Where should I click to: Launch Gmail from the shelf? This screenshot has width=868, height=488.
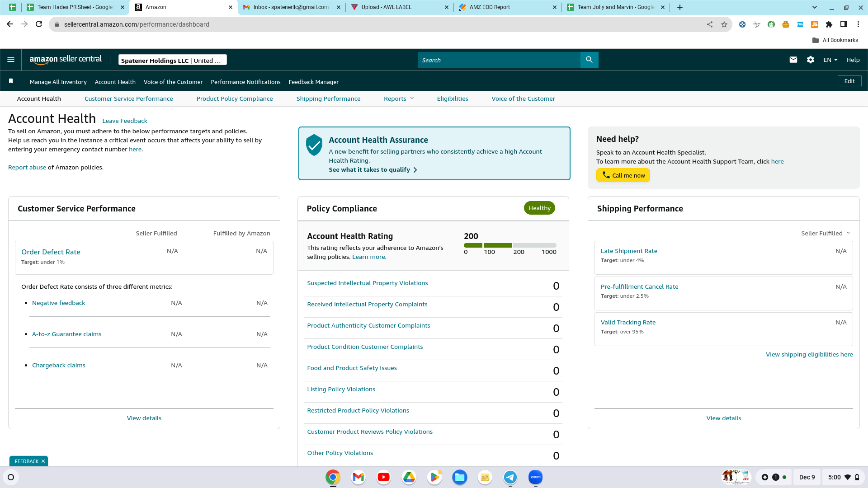pyautogui.click(x=358, y=477)
